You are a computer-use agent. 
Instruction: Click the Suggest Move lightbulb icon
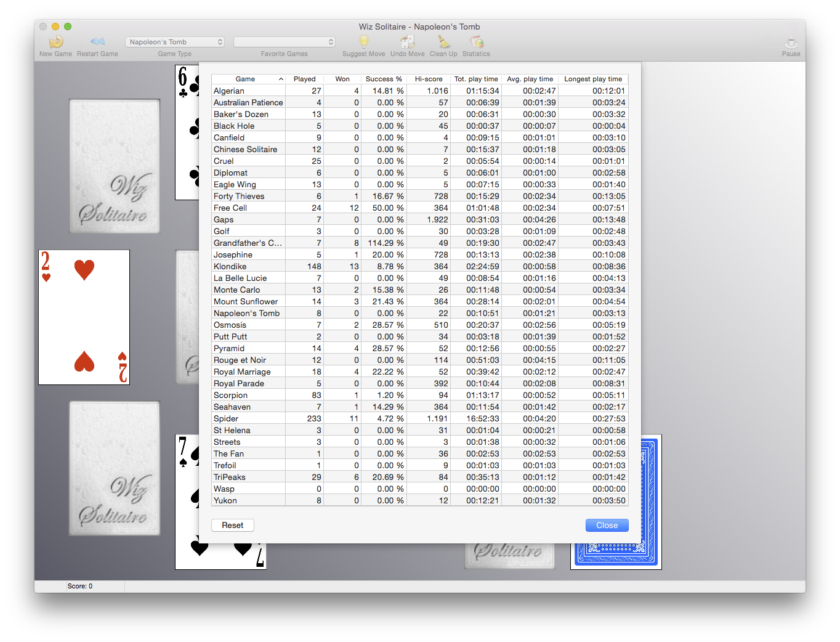pyautogui.click(x=364, y=42)
